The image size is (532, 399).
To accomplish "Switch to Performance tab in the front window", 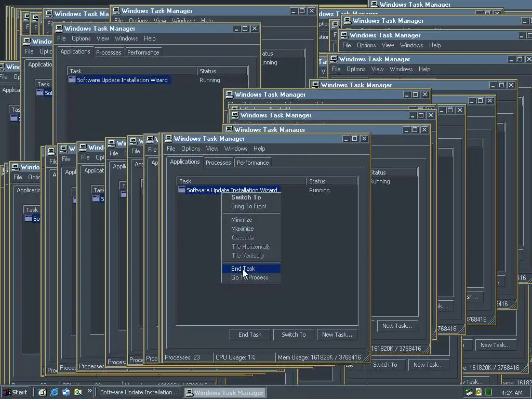I will [253, 163].
